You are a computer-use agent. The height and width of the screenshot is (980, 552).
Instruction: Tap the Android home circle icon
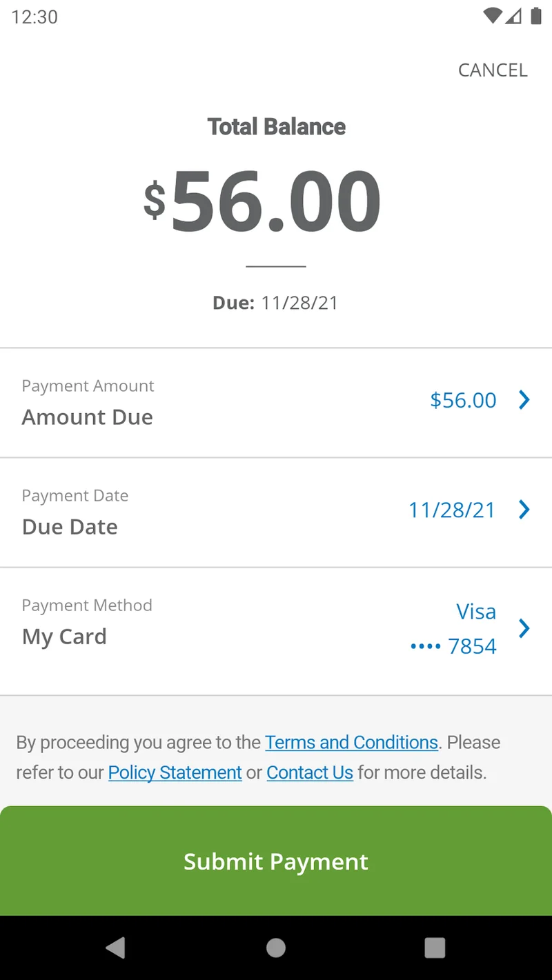click(276, 948)
